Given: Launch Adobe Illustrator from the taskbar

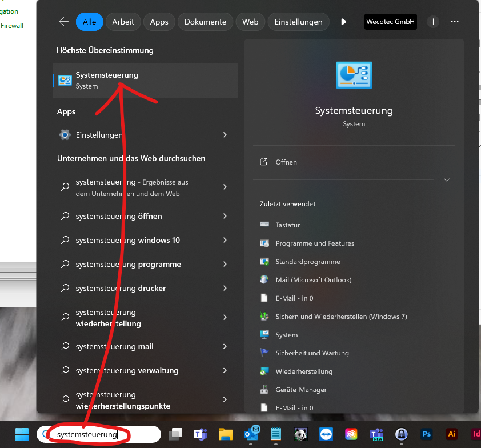Looking at the screenshot, I should 451,434.
